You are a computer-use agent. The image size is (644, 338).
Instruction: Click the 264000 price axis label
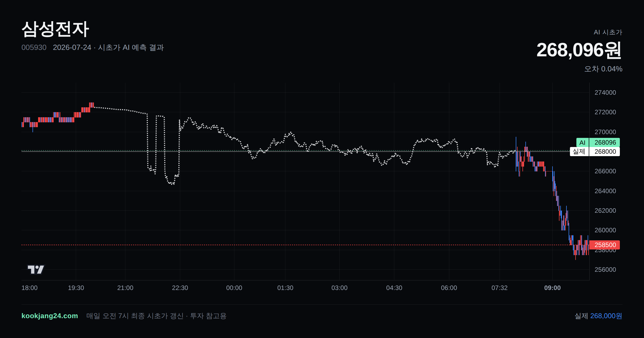coord(605,191)
